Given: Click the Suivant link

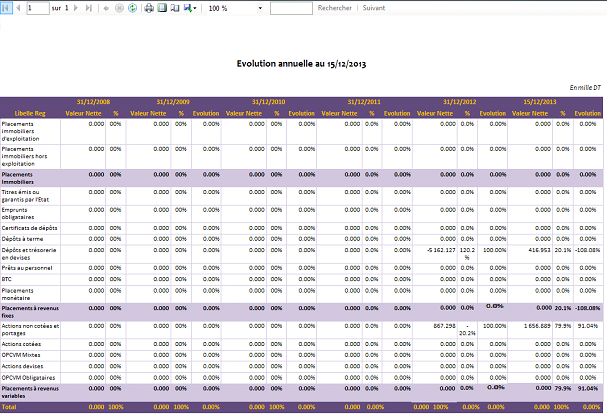Looking at the screenshot, I should (x=374, y=8).
